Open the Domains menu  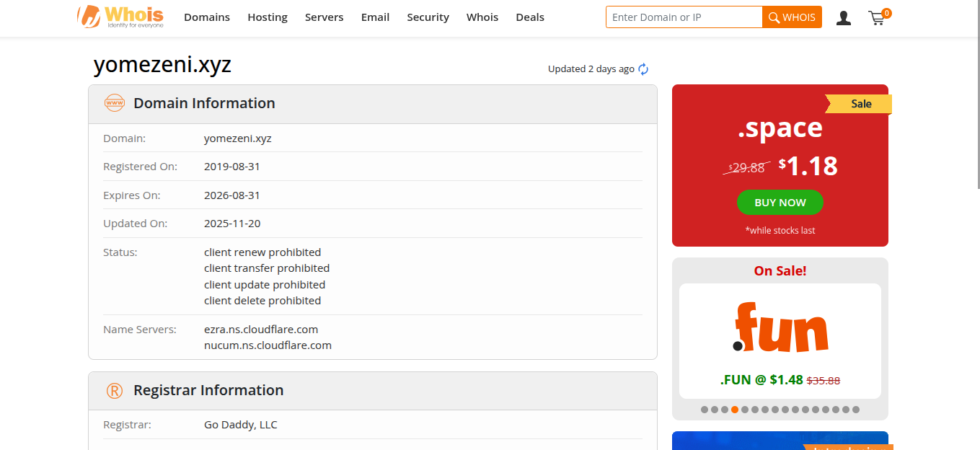(x=207, y=17)
